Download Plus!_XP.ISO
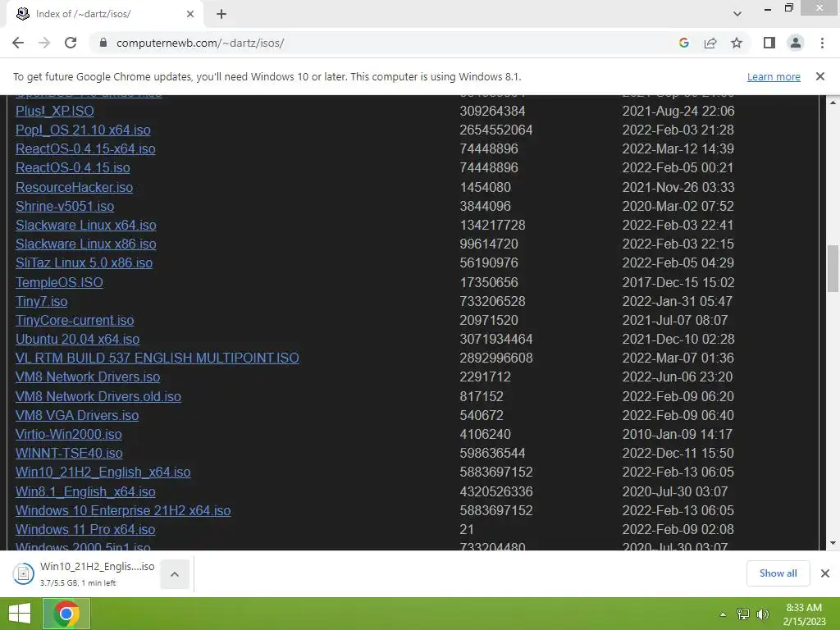Screen dimensions: 840x630 [55, 111]
